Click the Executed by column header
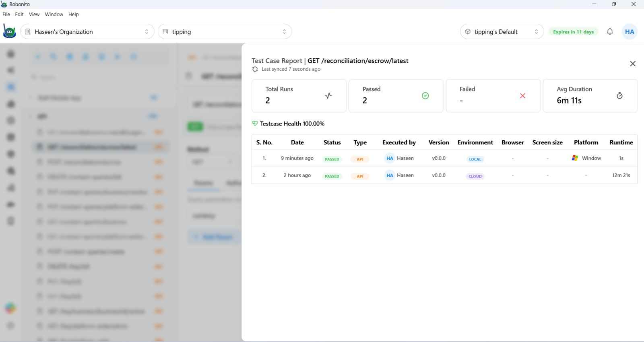 tap(399, 142)
